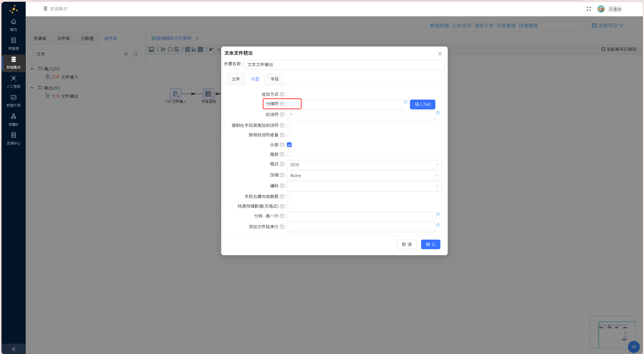Open the empty dropdown next to 环境管理
644x354 pixels.
point(565,25)
